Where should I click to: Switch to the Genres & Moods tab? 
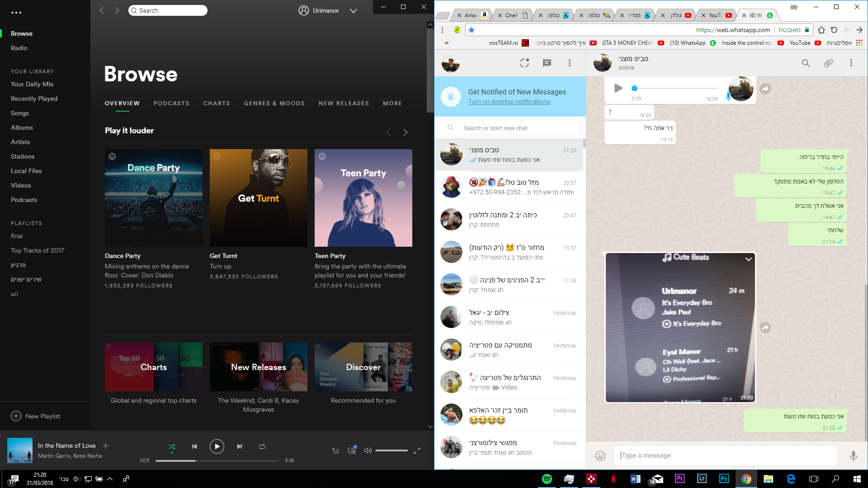point(274,103)
